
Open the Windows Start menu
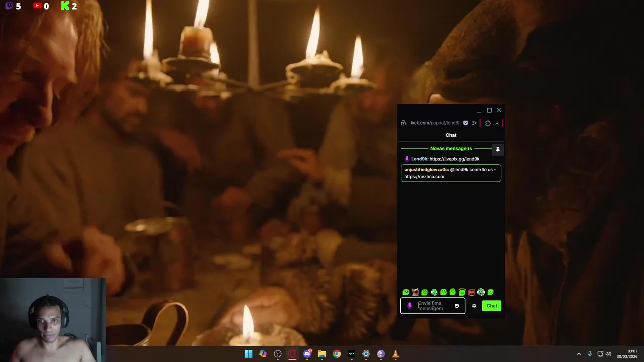click(248, 354)
